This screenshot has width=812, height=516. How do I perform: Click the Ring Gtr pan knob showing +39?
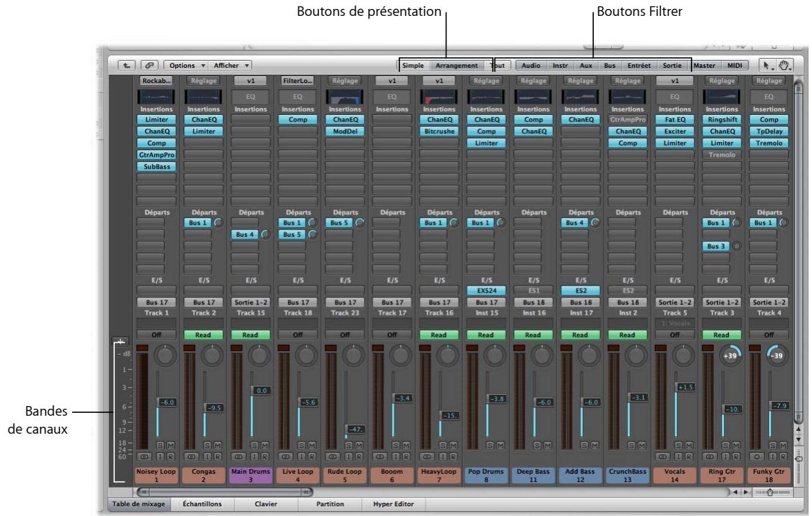730,356
